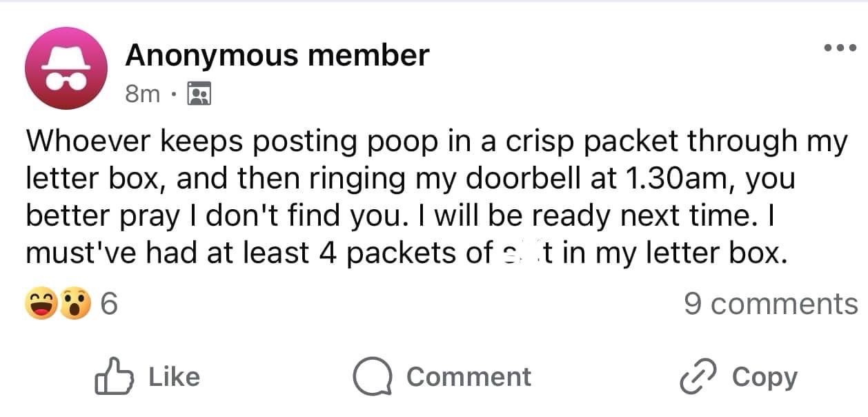The width and height of the screenshot is (868, 417).
Task: Click the Comment text label
Action: (x=468, y=377)
